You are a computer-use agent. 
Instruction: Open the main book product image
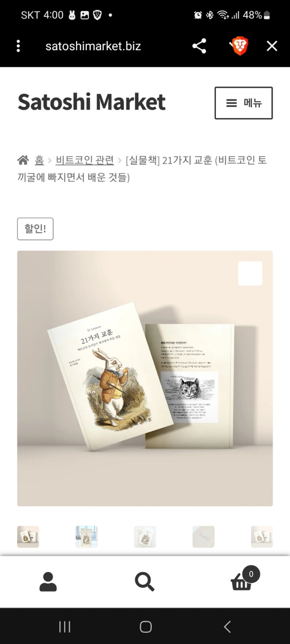(145, 378)
